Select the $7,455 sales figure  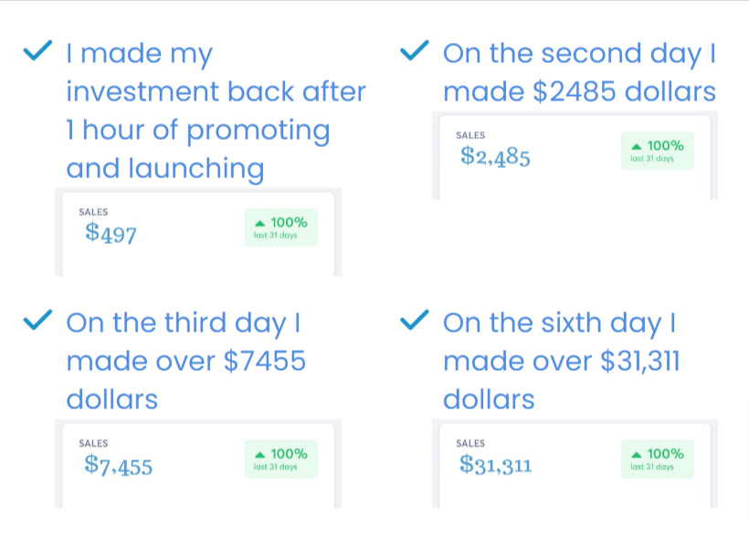(x=118, y=466)
